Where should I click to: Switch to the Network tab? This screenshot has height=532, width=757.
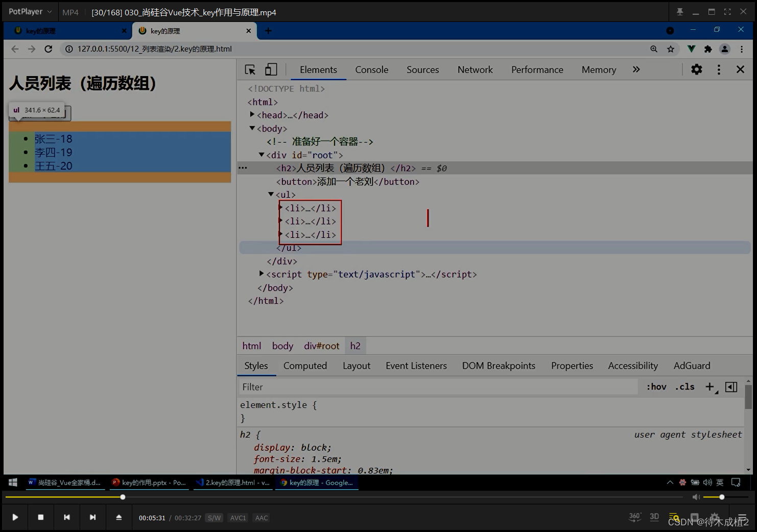[475, 70]
